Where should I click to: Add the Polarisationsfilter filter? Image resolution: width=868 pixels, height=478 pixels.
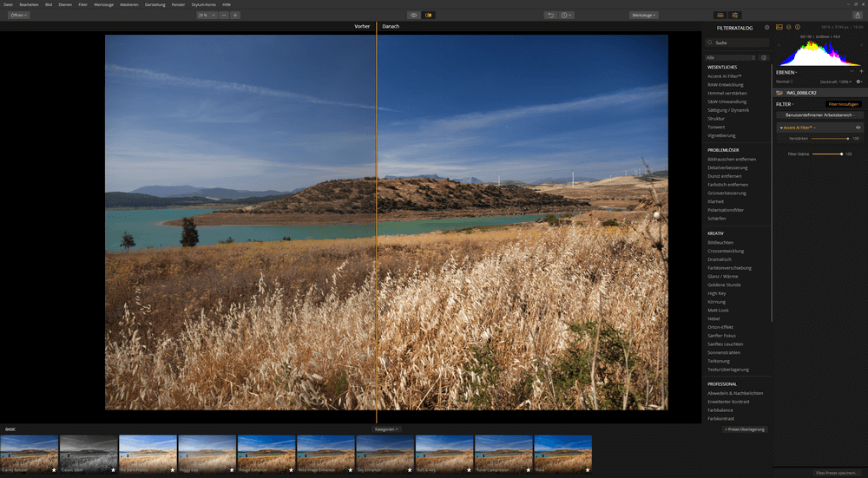726,210
